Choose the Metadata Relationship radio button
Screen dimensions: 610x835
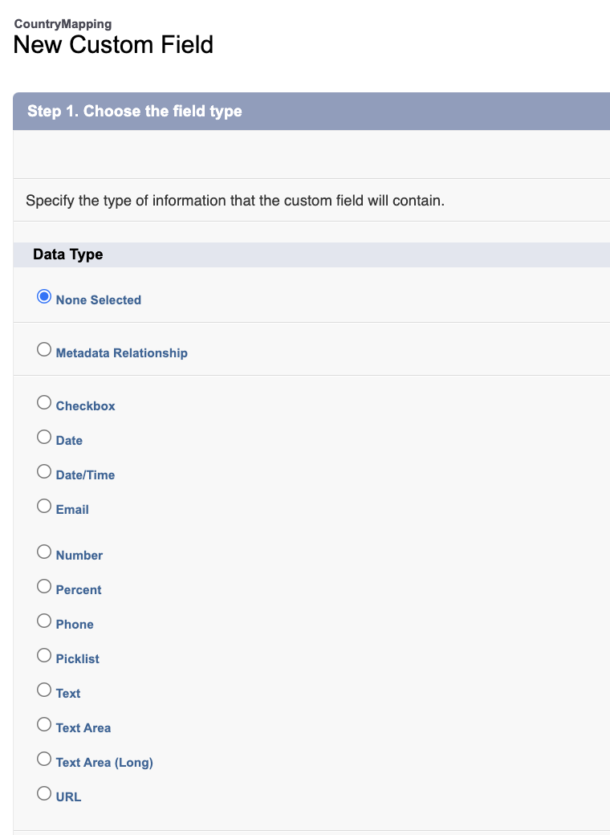click(x=43, y=350)
